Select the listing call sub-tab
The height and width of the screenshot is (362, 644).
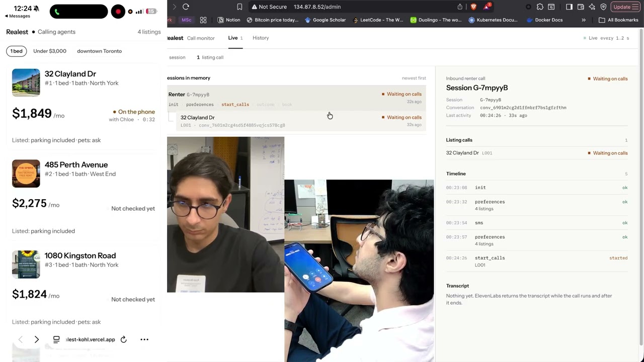(x=210, y=57)
